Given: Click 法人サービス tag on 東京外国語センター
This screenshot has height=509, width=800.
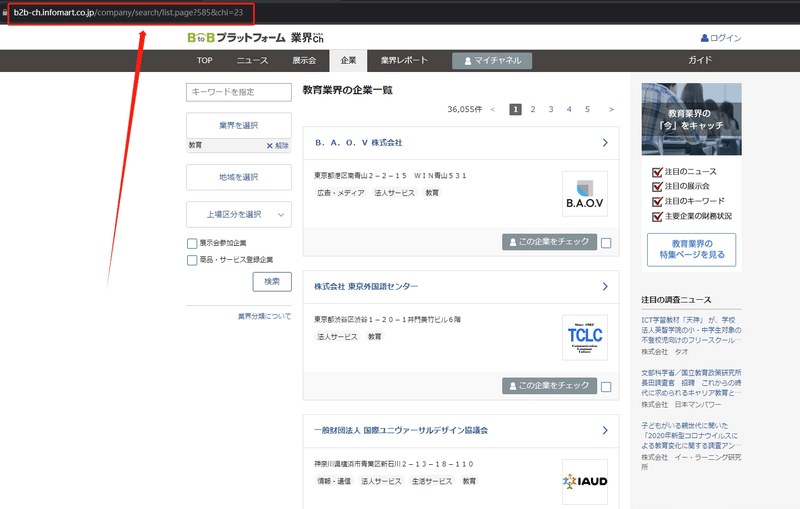Looking at the screenshot, I should pos(337,337).
